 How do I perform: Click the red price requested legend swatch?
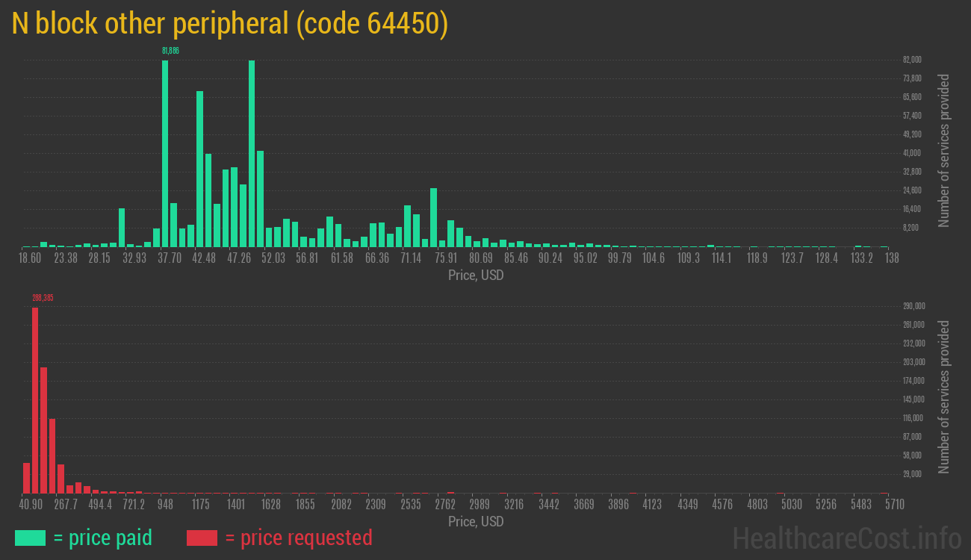[x=202, y=538]
